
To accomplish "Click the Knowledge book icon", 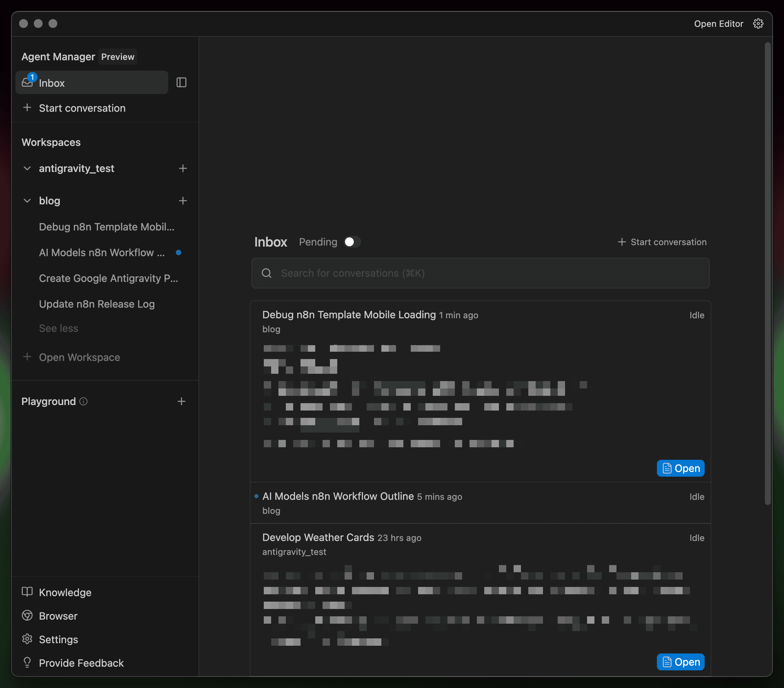I will click(27, 592).
